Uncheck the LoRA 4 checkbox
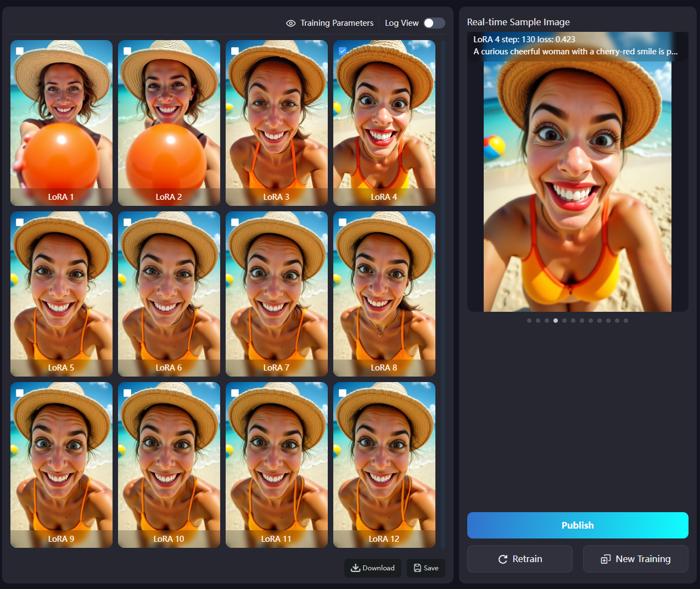This screenshot has width=700, height=589. click(343, 51)
